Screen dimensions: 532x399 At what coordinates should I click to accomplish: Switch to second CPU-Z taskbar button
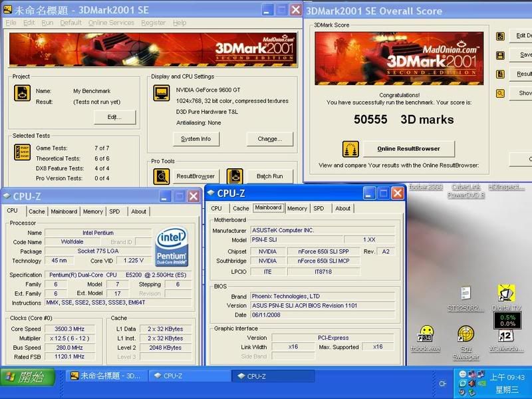(273, 376)
